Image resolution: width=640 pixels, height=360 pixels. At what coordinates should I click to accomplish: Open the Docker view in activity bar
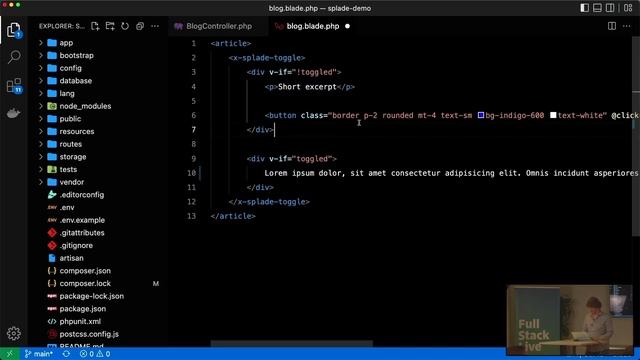[13, 113]
